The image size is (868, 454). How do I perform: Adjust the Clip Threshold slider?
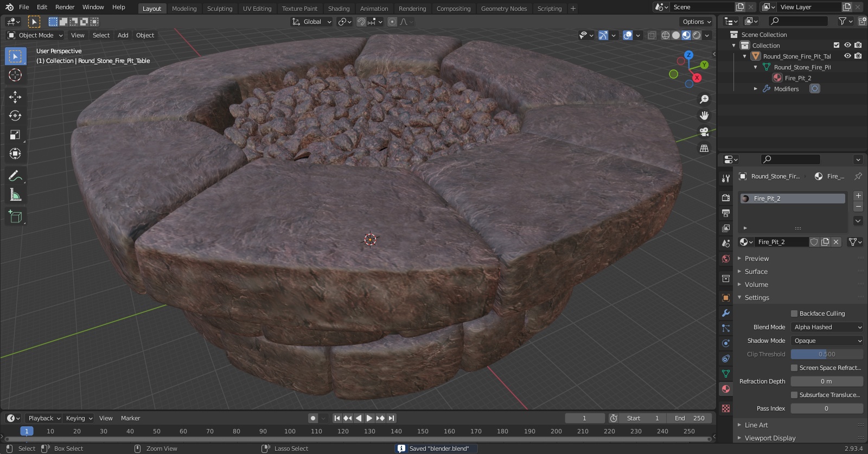pos(827,354)
